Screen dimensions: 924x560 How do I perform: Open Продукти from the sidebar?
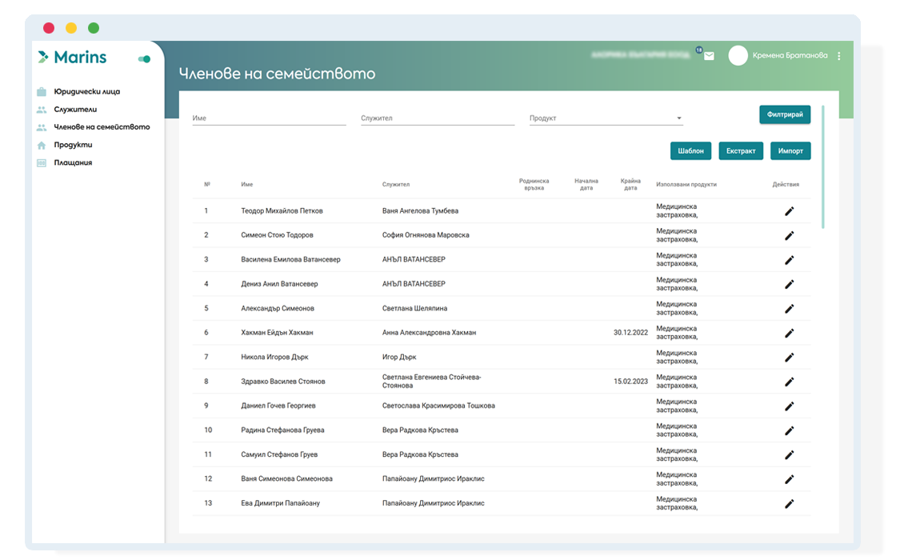[x=73, y=145]
